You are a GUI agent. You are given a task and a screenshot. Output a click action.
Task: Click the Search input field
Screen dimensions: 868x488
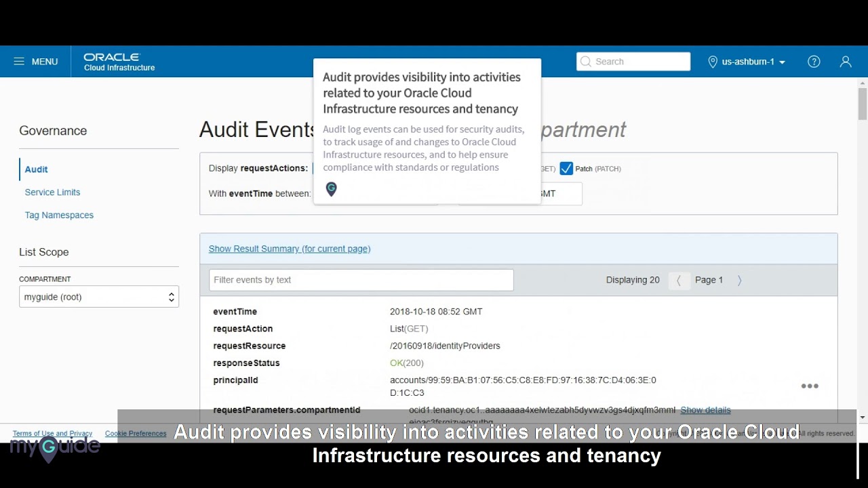[x=633, y=62]
